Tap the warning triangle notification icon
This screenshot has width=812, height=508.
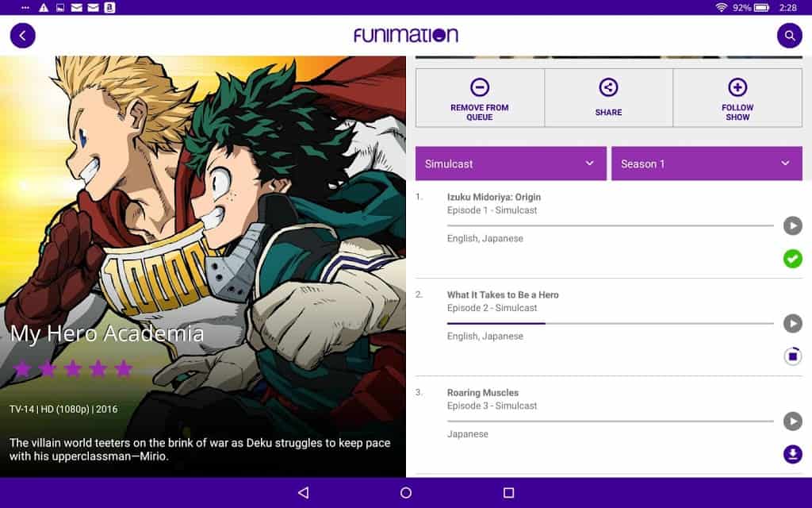pos(44,7)
